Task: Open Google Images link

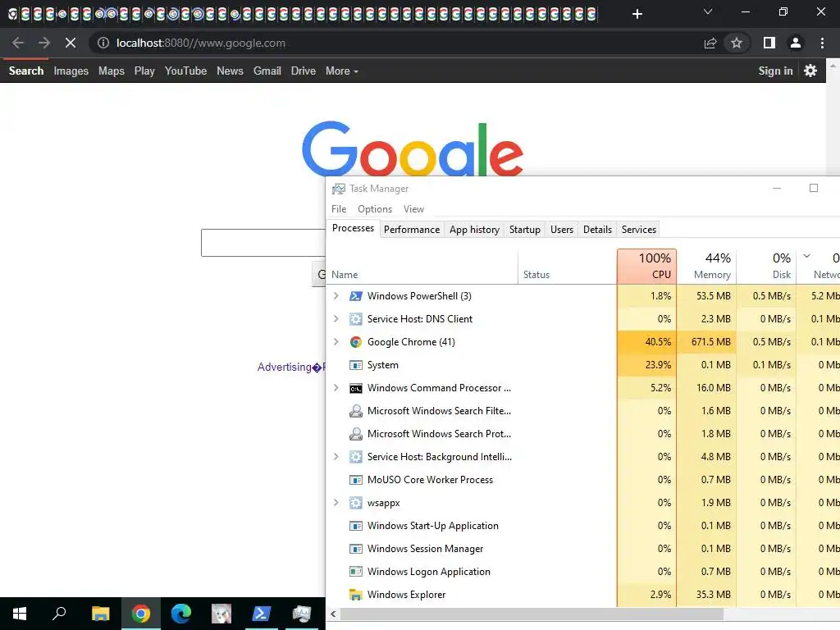Action: pos(71,71)
